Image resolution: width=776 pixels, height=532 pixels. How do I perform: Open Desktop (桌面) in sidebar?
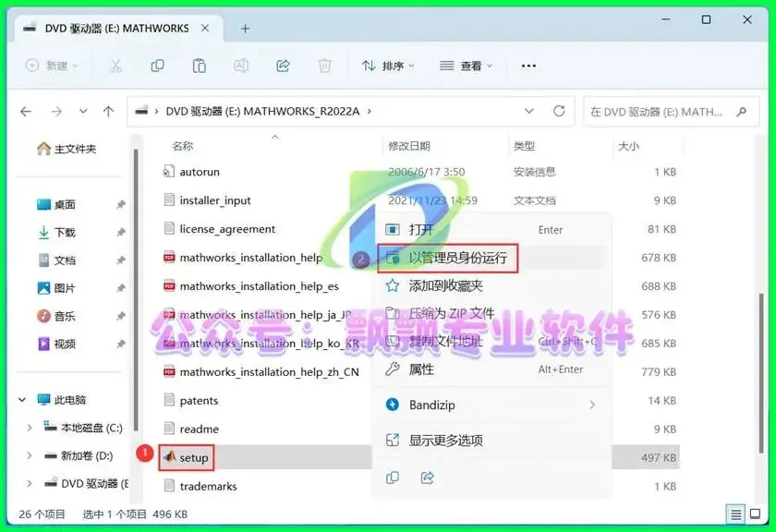(56, 204)
